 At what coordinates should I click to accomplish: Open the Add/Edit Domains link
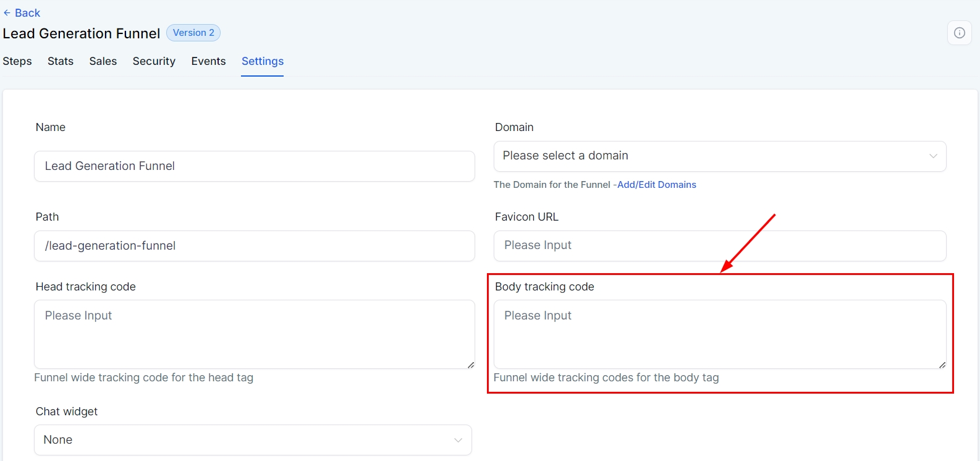[656, 185]
